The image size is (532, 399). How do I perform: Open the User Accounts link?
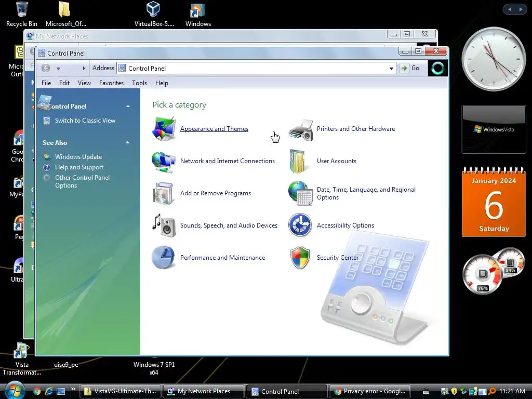pos(336,161)
